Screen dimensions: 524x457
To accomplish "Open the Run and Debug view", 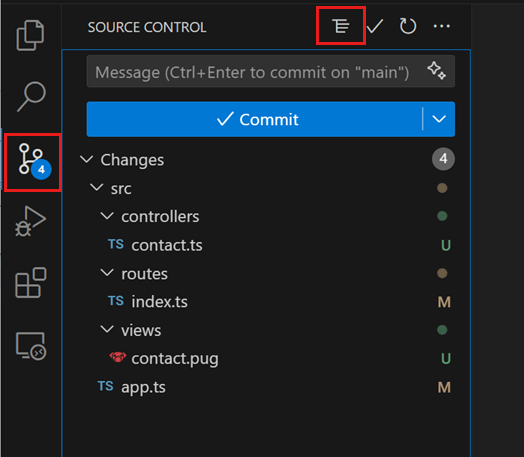I will coord(30,221).
